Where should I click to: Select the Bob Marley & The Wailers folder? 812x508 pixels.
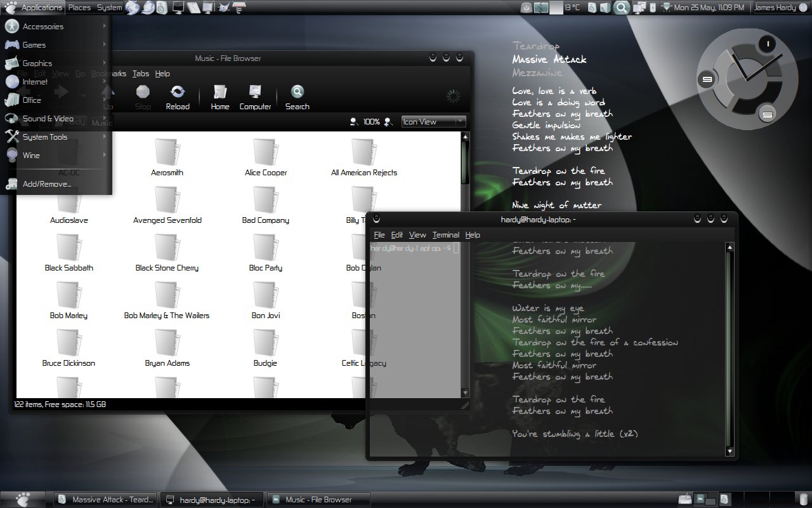click(x=167, y=301)
